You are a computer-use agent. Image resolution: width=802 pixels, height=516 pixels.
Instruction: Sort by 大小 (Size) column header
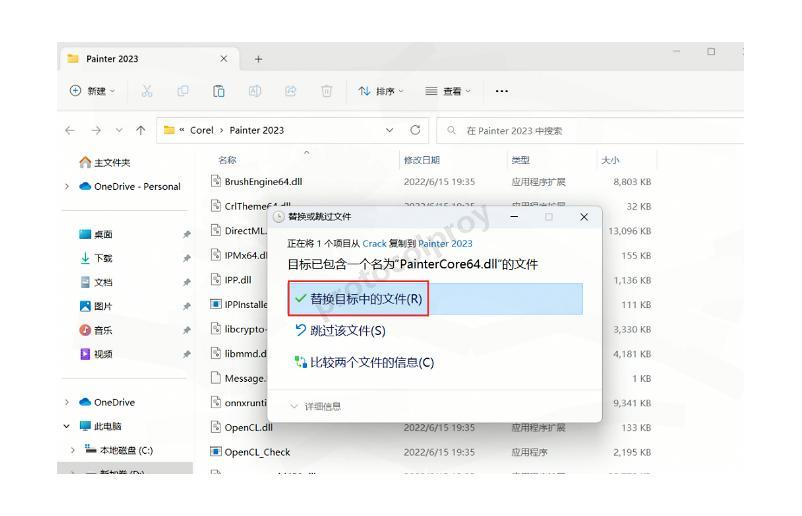coord(610,160)
